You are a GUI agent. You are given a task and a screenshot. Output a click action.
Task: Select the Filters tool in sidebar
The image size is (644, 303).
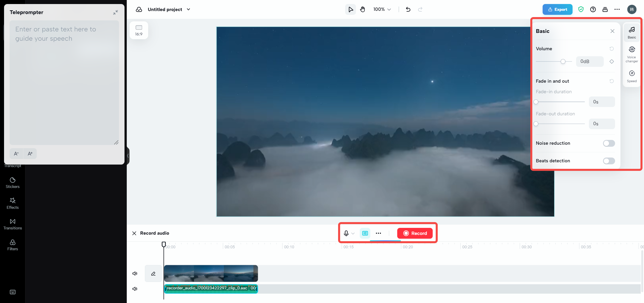click(x=12, y=244)
